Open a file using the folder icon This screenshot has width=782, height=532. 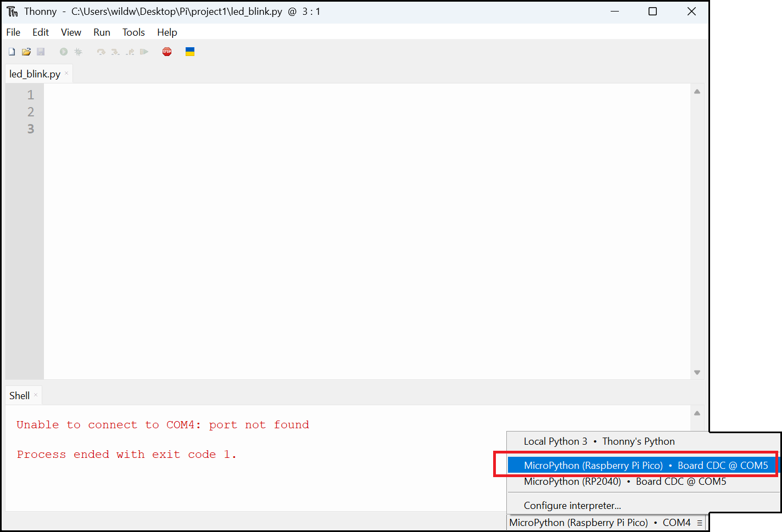coord(26,52)
